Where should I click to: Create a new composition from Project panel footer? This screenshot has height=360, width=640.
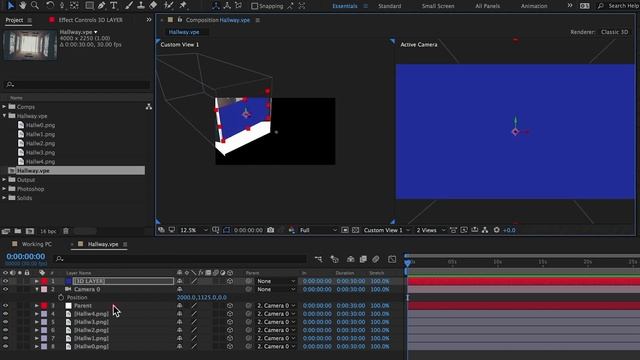coord(30,231)
